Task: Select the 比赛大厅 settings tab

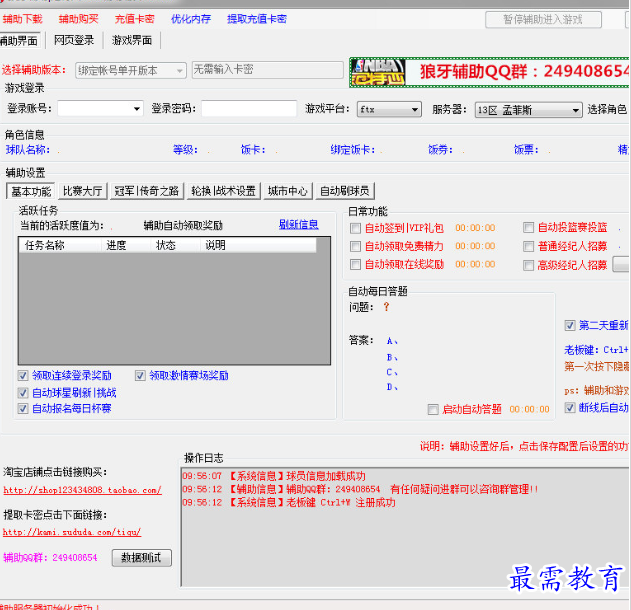Action: click(x=83, y=191)
